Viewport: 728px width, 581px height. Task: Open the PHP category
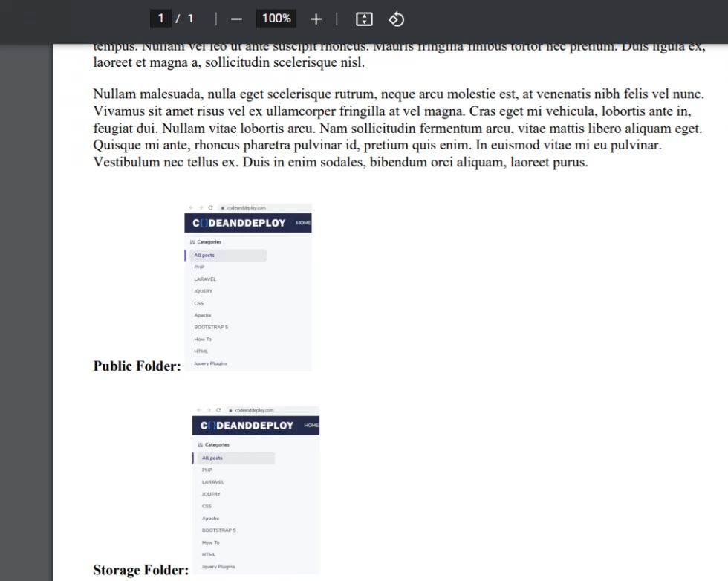pos(199,267)
